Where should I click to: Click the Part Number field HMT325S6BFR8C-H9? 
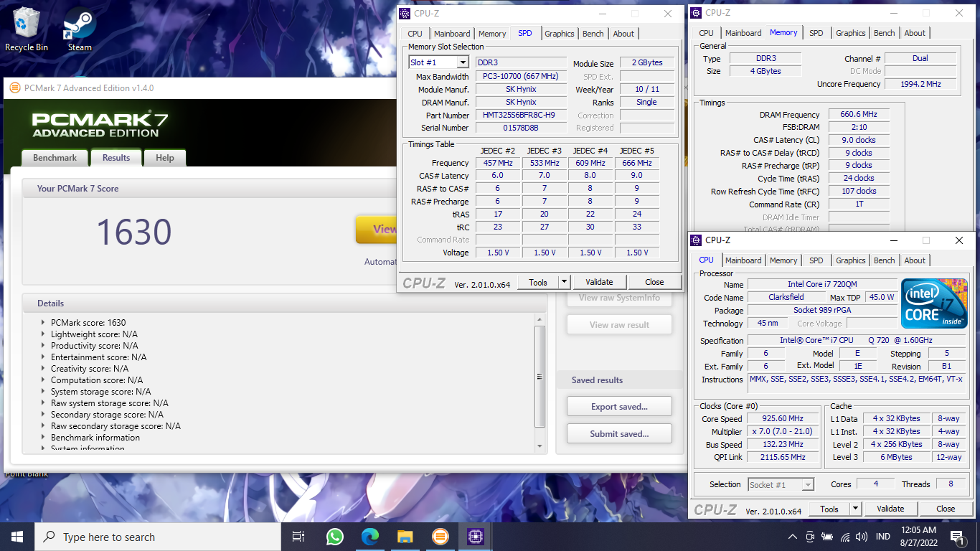tap(521, 115)
